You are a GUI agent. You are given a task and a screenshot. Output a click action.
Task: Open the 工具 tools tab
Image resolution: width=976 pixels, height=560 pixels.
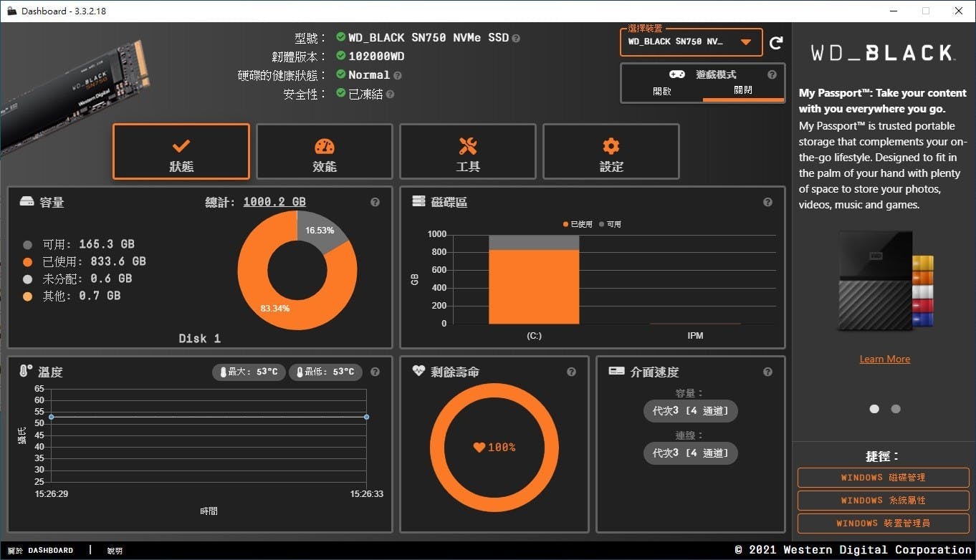click(468, 152)
